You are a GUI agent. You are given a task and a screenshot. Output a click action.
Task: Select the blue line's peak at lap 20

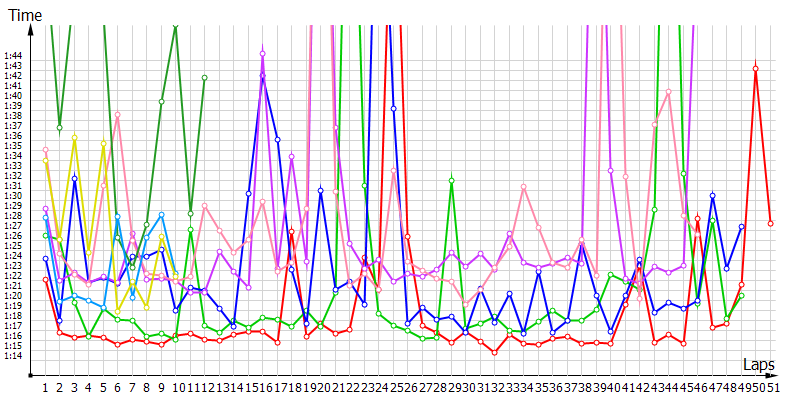tap(320, 190)
